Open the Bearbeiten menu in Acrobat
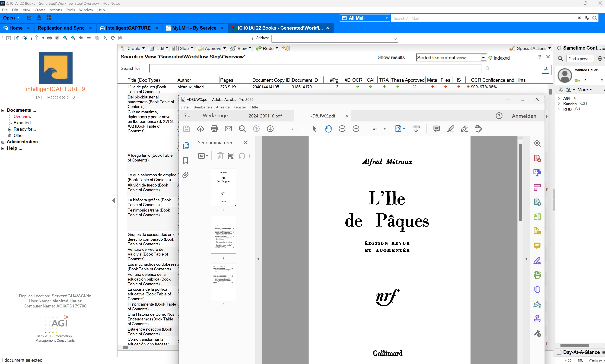 coord(203,107)
